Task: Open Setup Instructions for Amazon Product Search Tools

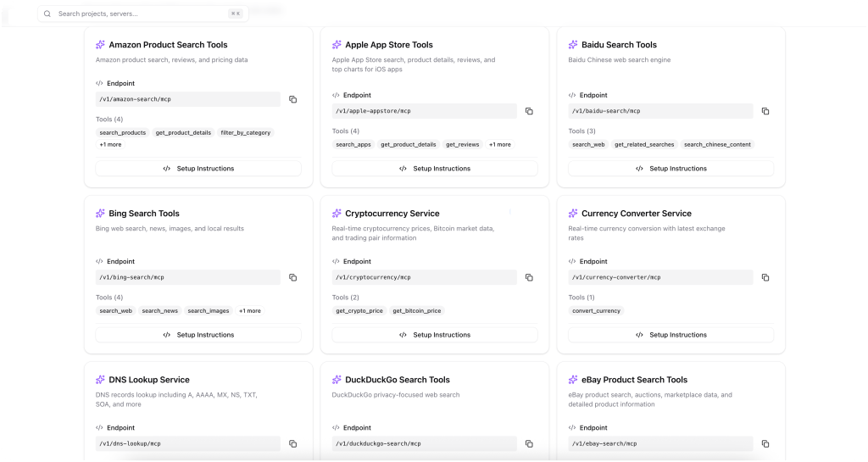Action: [198, 169]
